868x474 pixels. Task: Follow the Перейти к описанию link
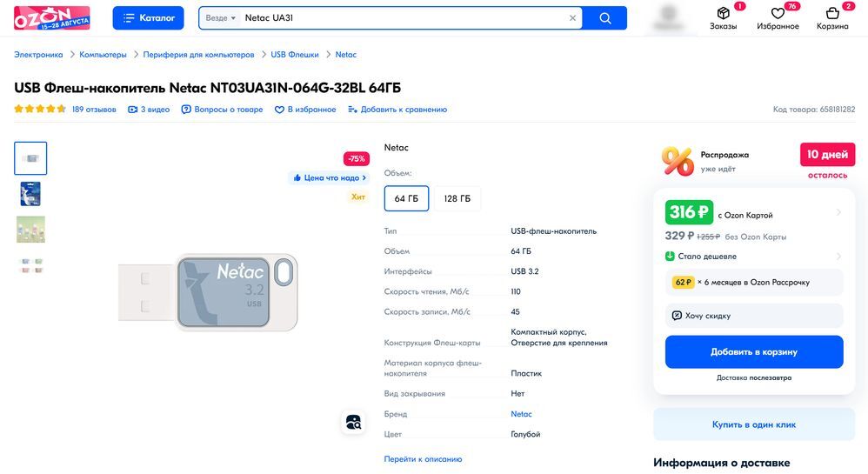(x=423, y=459)
